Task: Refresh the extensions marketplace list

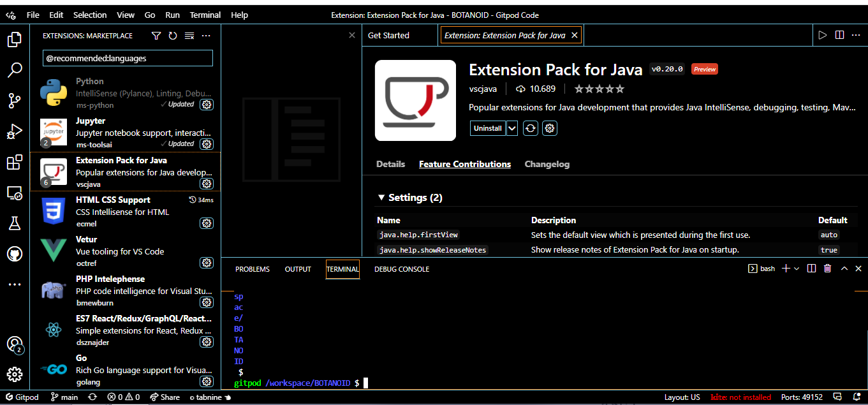Action: [x=173, y=36]
